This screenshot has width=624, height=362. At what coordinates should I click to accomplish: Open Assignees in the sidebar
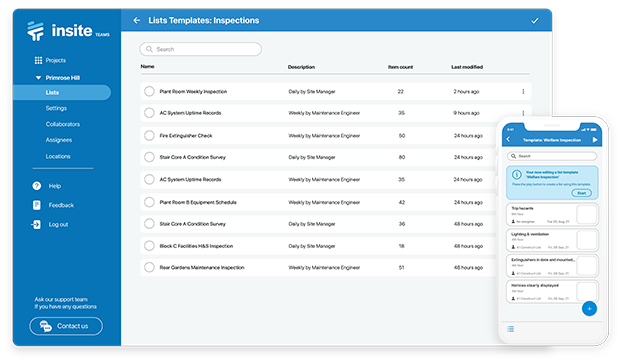[59, 140]
